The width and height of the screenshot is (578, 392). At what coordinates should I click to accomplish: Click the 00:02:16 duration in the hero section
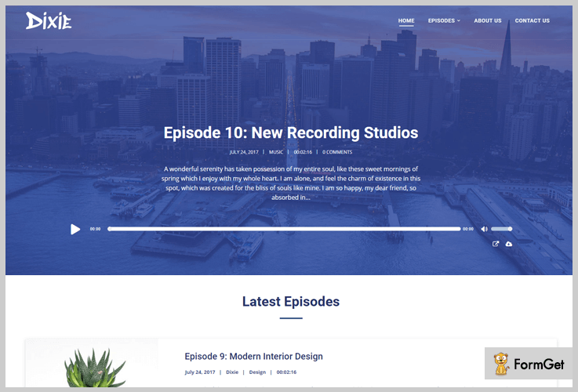click(x=303, y=152)
